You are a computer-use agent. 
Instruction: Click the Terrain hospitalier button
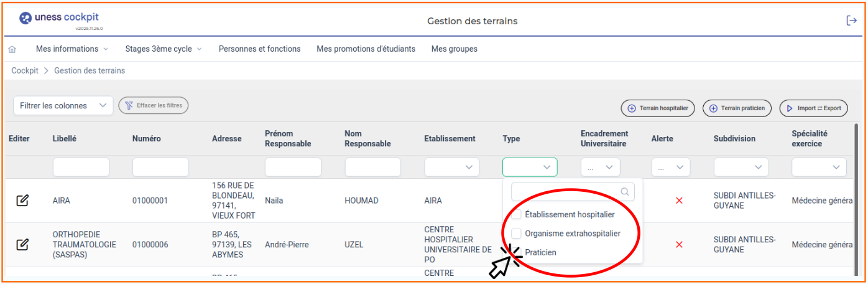pyautogui.click(x=658, y=108)
